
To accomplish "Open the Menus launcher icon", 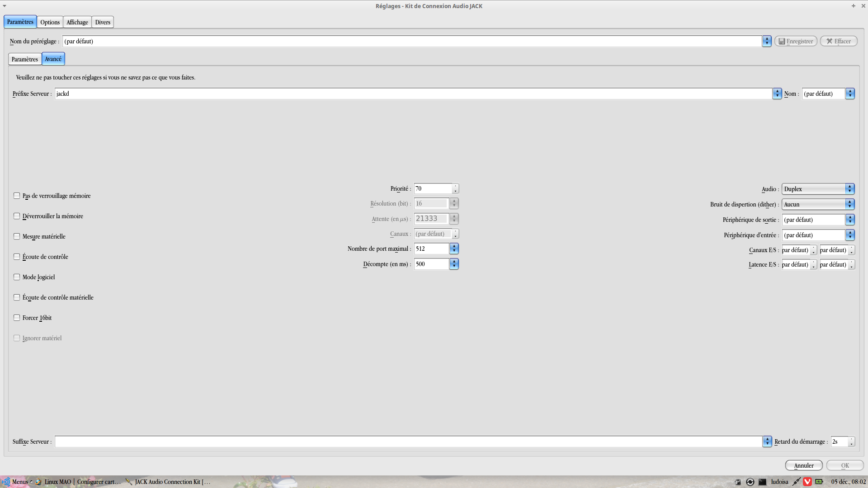I will (x=6, y=482).
